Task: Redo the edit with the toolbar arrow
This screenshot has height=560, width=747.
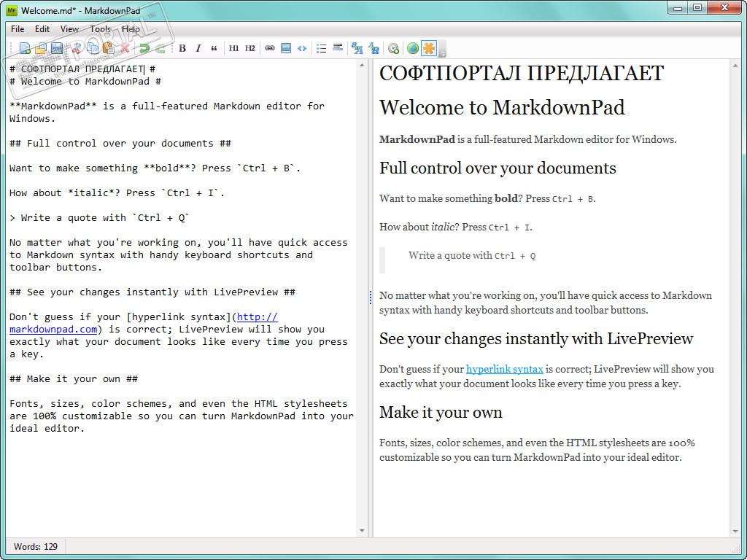Action: pyautogui.click(x=160, y=48)
